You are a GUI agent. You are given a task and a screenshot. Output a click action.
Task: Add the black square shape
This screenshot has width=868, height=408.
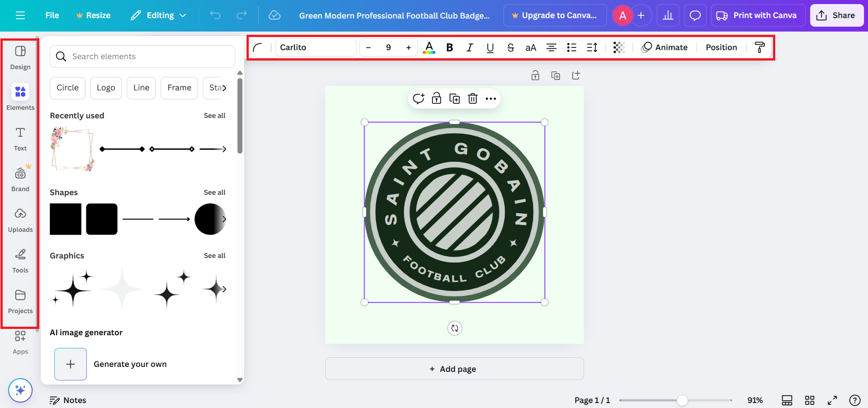[x=66, y=219]
